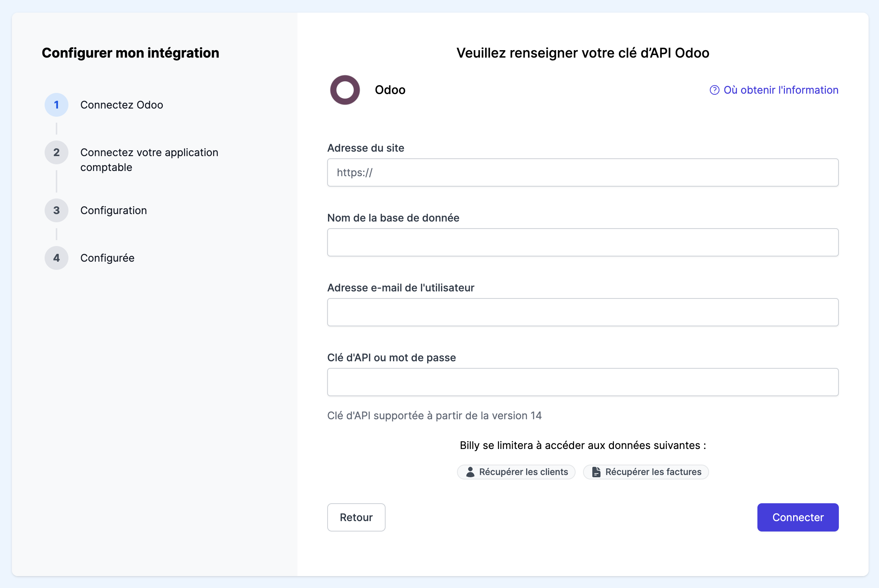Click the person icon on clients badge
Image resolution: width=879 pixels, height=588 pixels.
click(470, 472)
